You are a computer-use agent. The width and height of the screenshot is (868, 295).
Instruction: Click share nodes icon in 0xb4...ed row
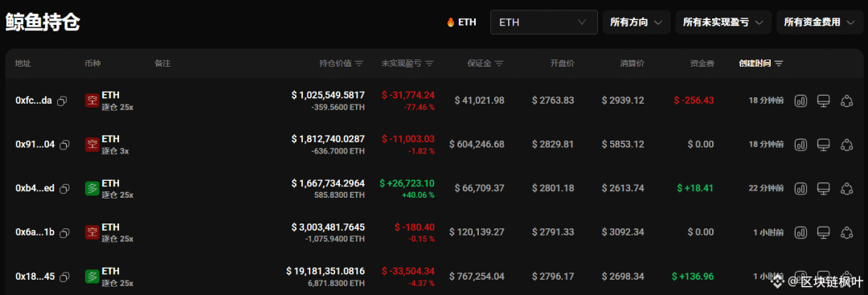tap(846, 188)
